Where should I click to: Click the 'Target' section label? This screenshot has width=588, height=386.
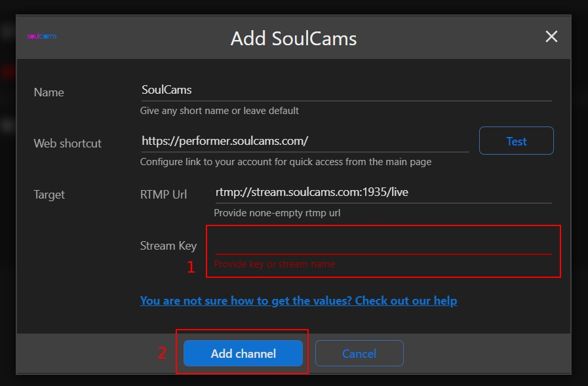pyautogui.click(x=49, y=195)
